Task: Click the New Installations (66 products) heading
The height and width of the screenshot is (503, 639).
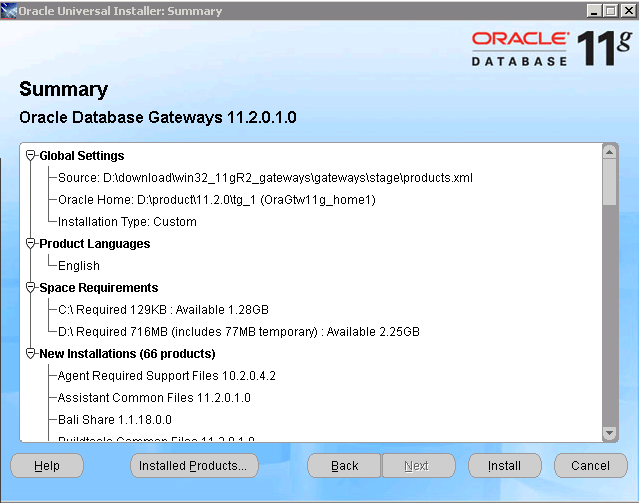Action: tap(127, 354)
